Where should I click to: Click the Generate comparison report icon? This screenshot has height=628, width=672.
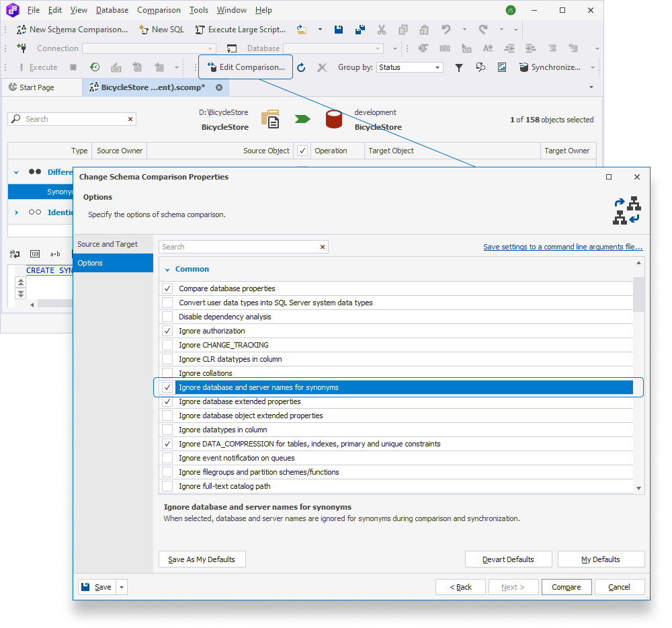coord(502,67)
